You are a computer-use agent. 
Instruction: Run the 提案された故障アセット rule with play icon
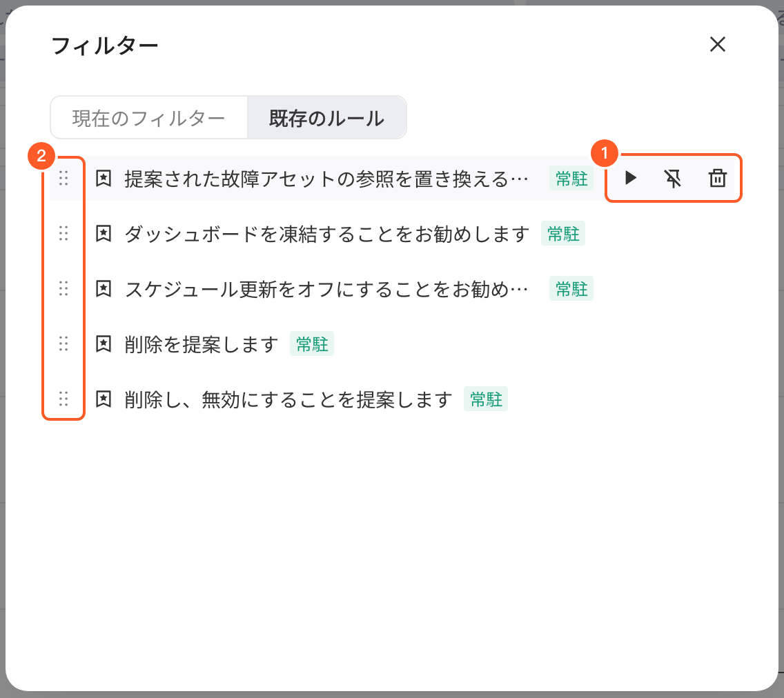631,178
